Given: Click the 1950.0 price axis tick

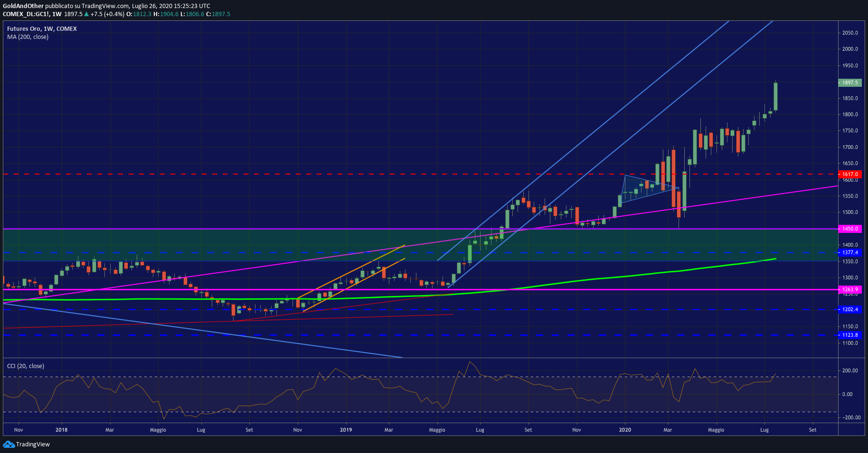Looking at the screenshot, I should (x=850, y=65).
